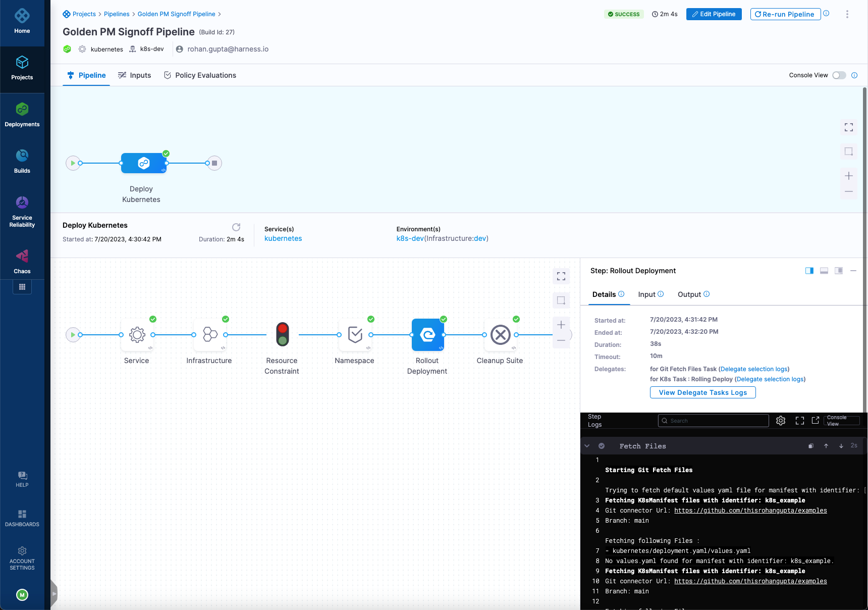Go to the Chaos module
The height and width of the screenshot is (610, 868).
(22, 262)
